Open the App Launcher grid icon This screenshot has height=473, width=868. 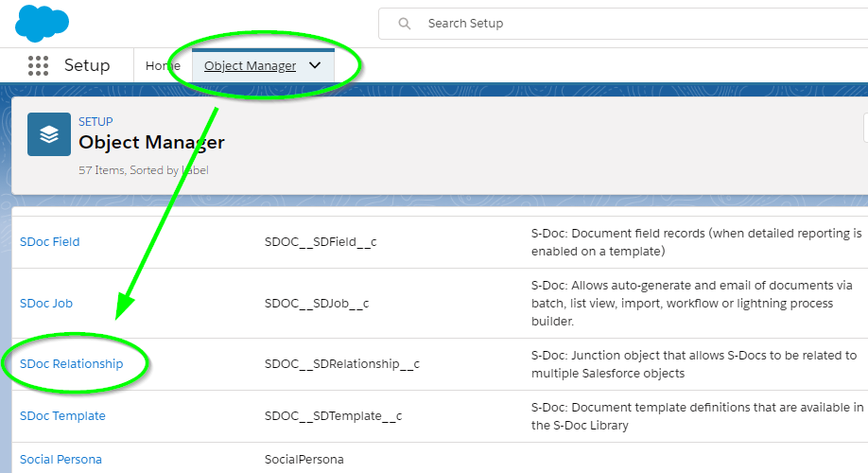pos(38,65)
